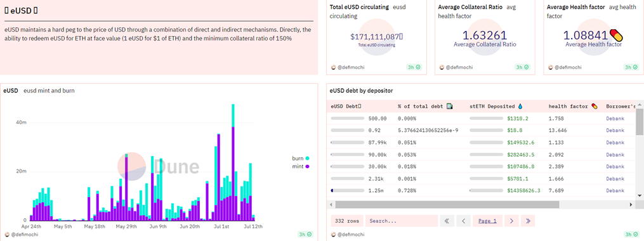Image resolution: width=644 pixels, height=241 pixels.
Task: Open Debank link for the 90.00k debt row
Action: click(615, 154)
